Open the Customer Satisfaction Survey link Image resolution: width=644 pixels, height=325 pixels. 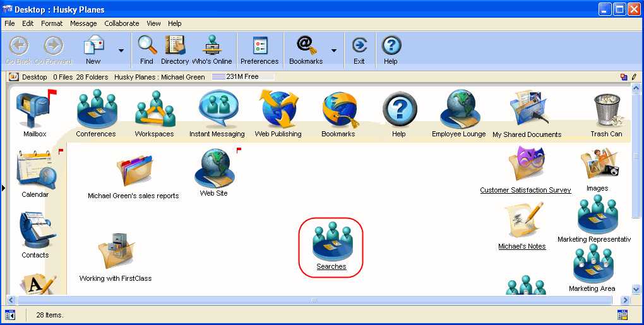(x=525, y=190)
